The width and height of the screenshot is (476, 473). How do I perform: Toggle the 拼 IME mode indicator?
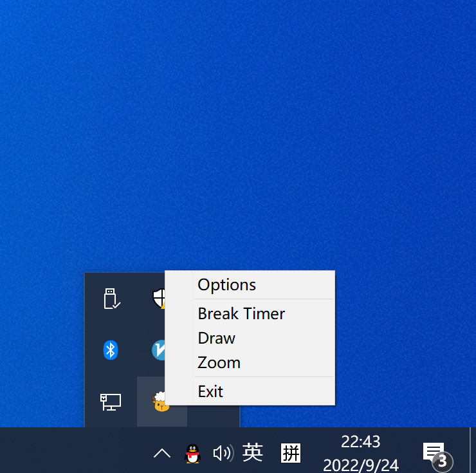pyautogui.click(x=291, y=453)
